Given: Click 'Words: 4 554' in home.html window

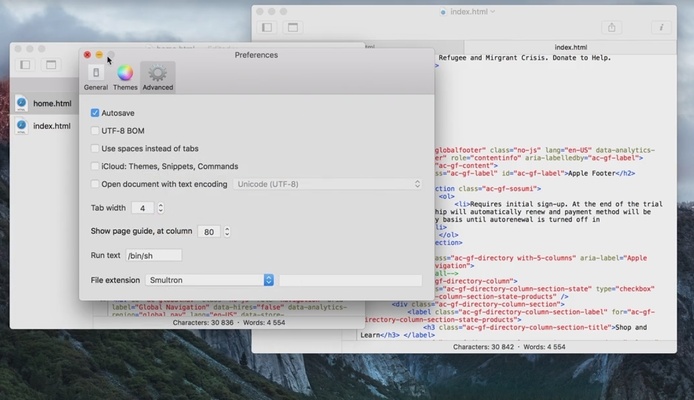Looking at the screenshot, I should (x=264, y=323).
